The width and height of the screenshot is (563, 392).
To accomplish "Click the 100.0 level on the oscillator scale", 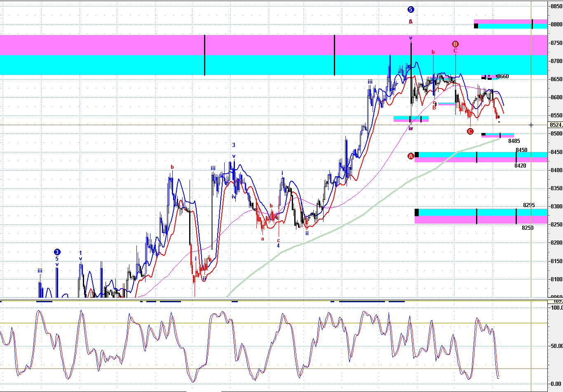I will pos(557,308).
